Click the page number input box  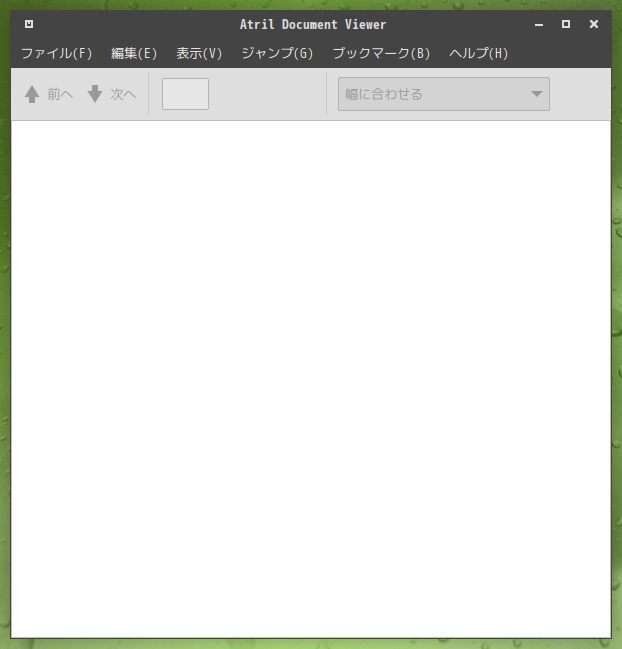(x=185, y=94)
